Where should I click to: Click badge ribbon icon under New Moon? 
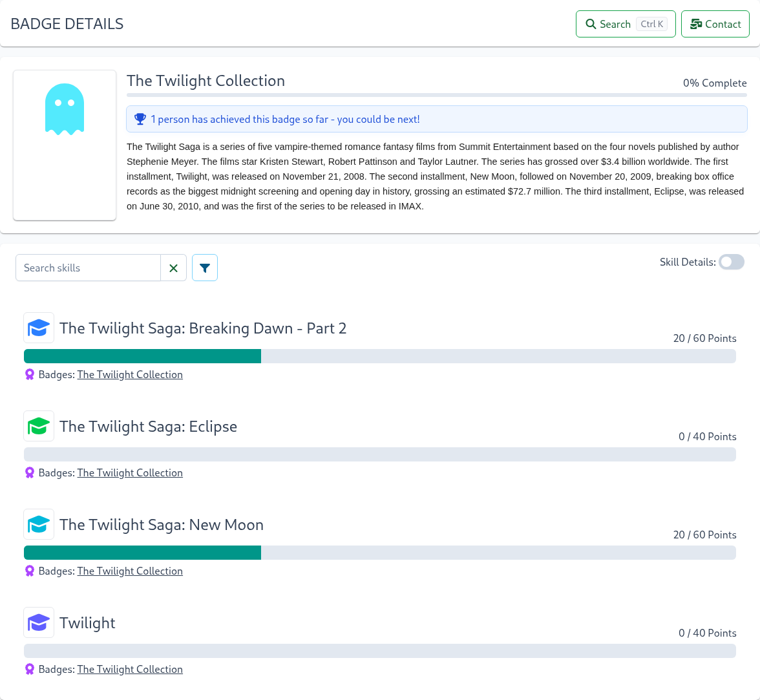coord(30,571)
